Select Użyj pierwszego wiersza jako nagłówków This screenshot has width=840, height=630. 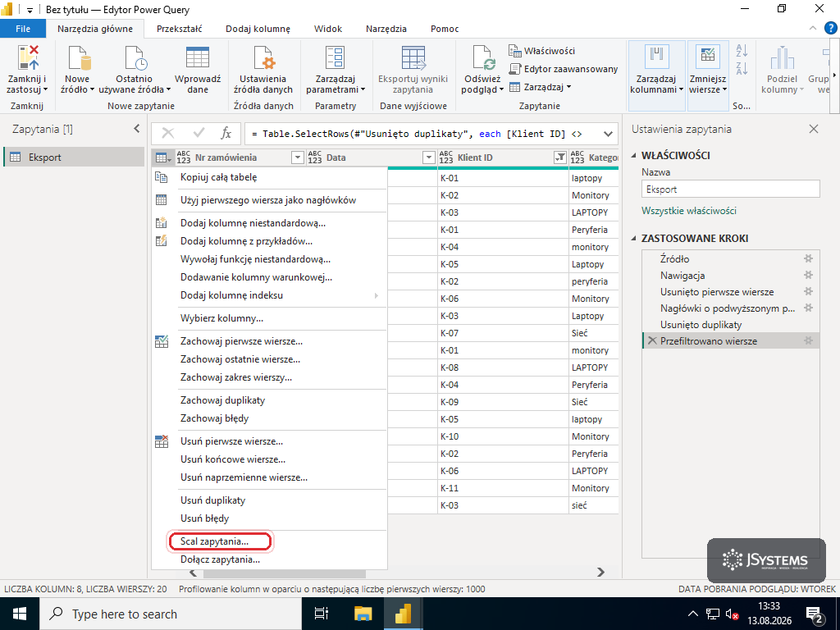pyautogui.click(x=269, y=200)
